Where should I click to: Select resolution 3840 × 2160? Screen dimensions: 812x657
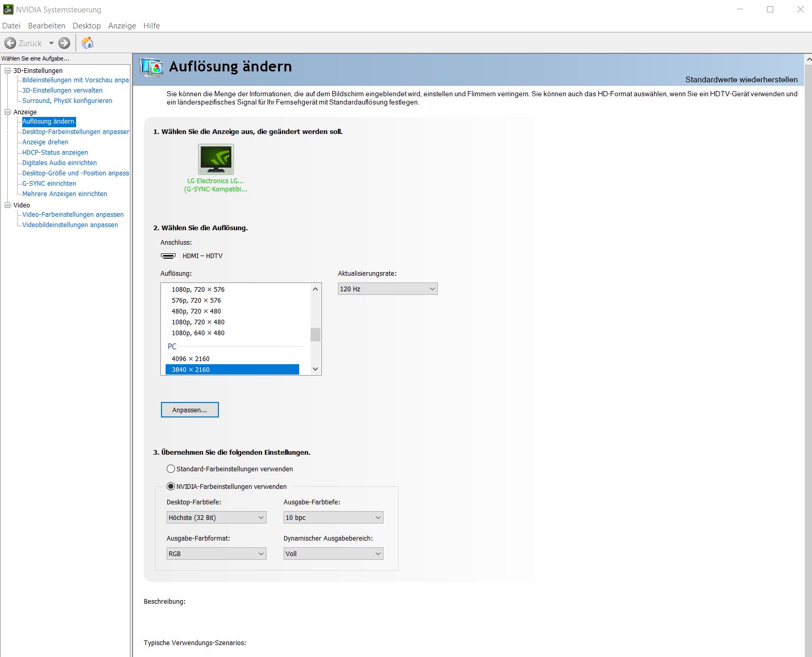[232, 369]
